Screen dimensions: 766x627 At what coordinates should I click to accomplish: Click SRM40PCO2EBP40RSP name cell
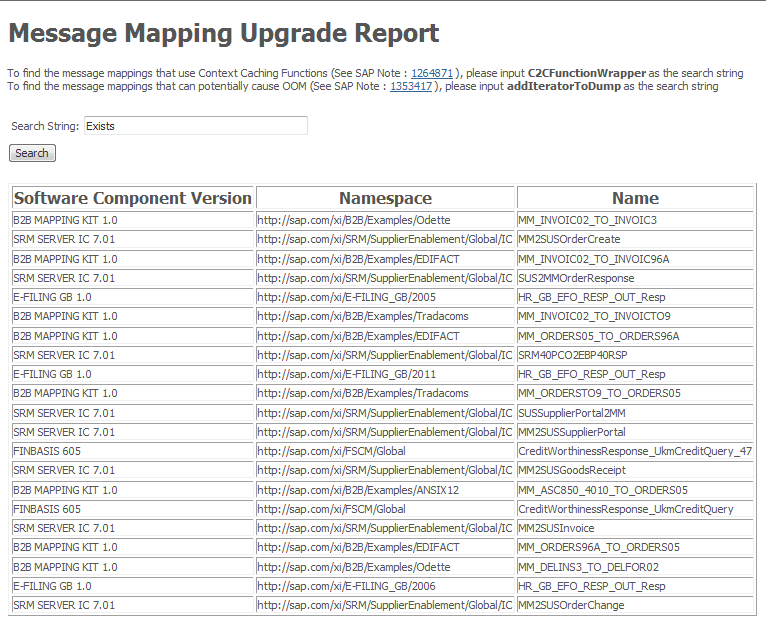point(635,355)
